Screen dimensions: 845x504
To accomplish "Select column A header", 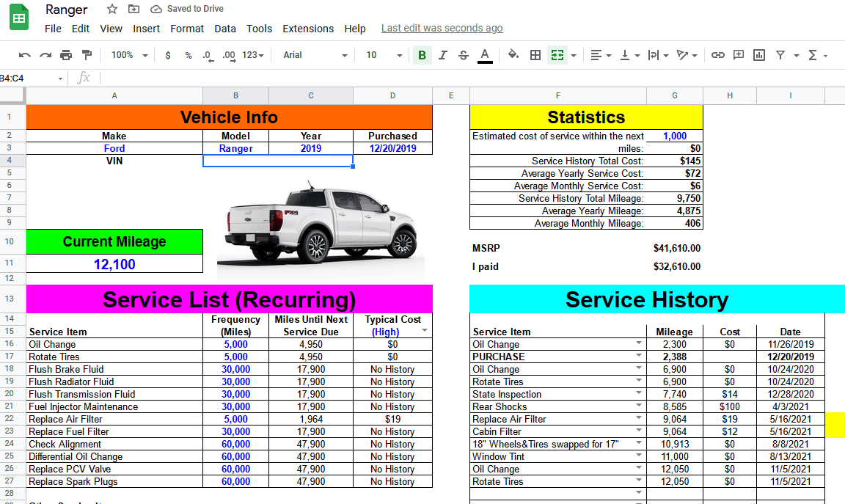I will click(114, 95).
